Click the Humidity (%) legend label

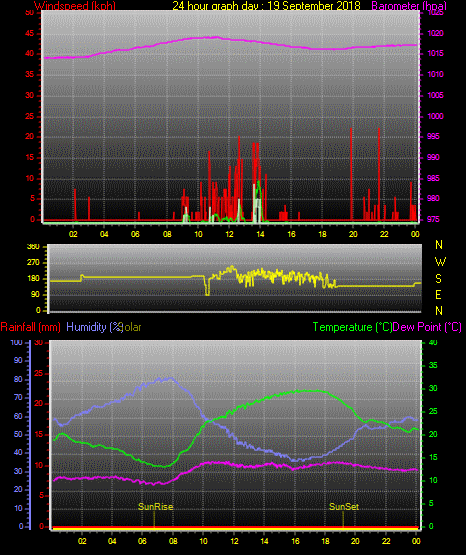click(x=94, y=327)
